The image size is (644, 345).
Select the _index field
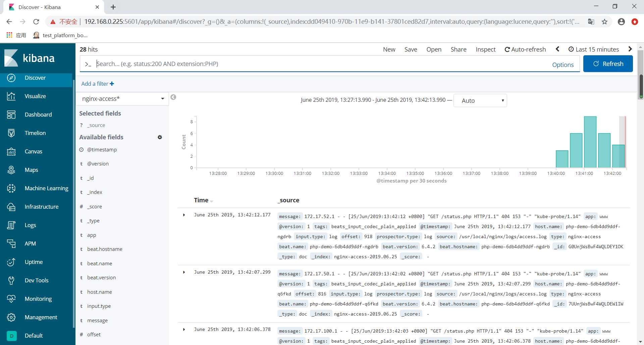[95, 192]
